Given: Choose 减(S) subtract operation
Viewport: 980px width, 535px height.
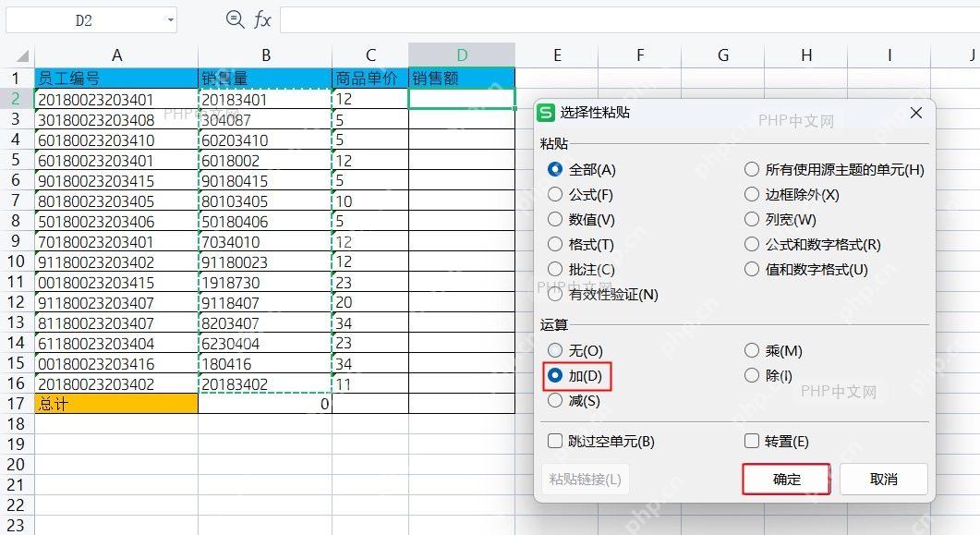Looking at the screenshot, I should [x=574, y=401].
